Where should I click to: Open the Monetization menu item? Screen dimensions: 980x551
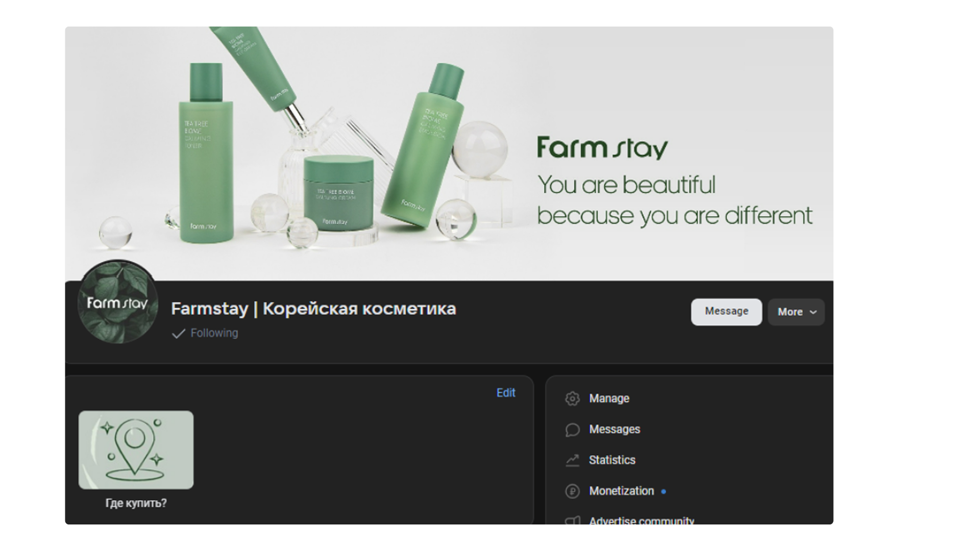621,491
